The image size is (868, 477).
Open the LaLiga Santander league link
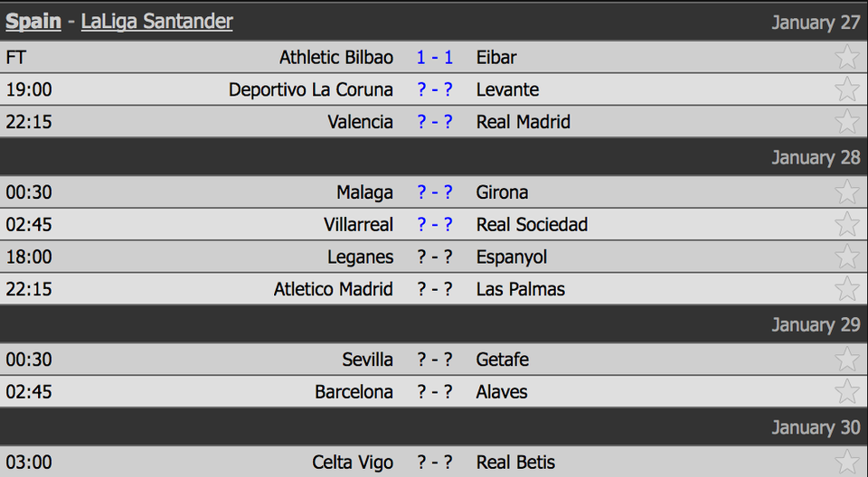pyautogui.click(x=156, y=22)
